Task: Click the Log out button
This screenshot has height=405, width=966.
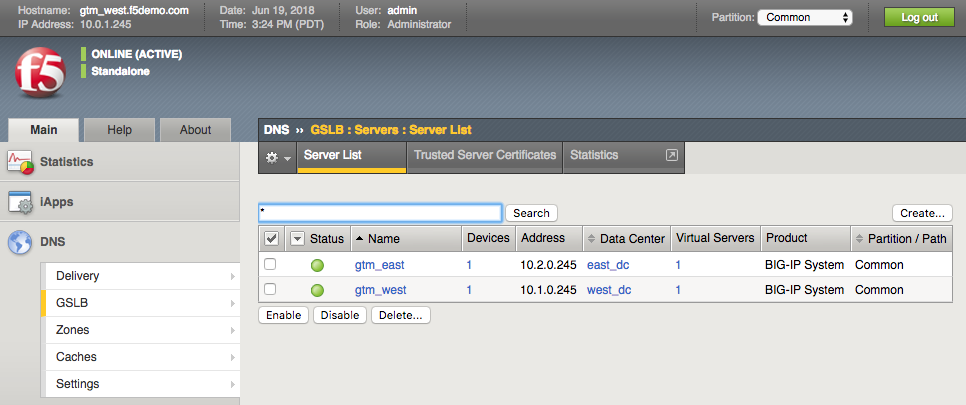Action: coord(919,17)
